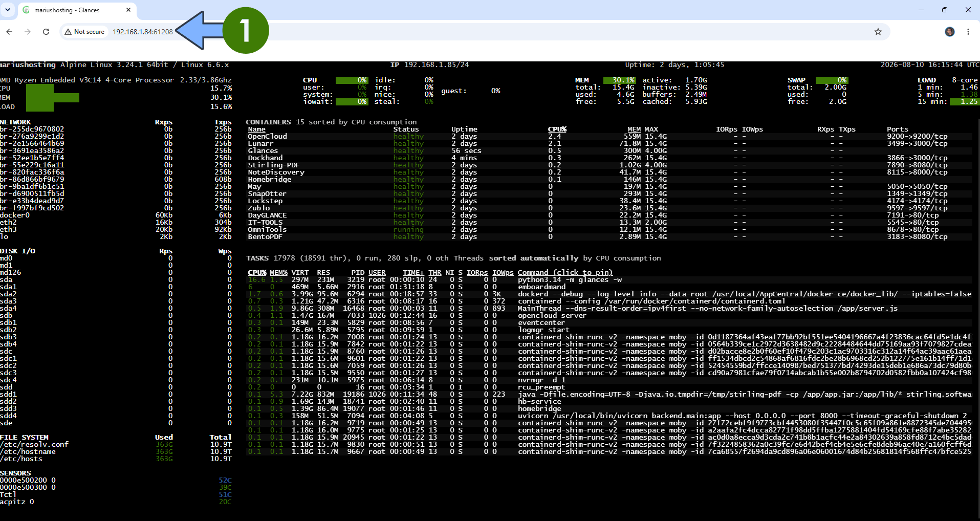
Task: Click the Not secure site info chip
Action: [84, 32]
